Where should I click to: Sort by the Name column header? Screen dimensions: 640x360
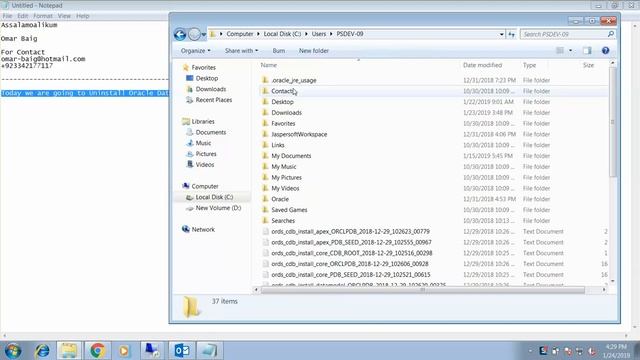269,65
